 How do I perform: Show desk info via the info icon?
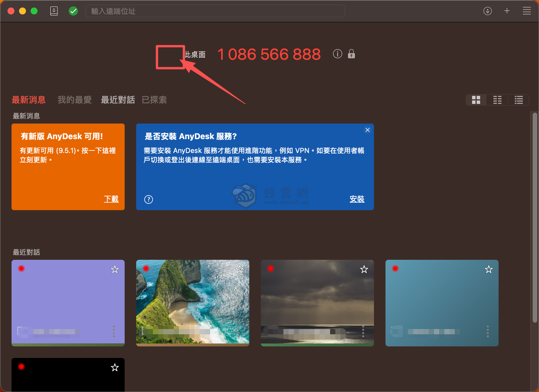[338, 54]
